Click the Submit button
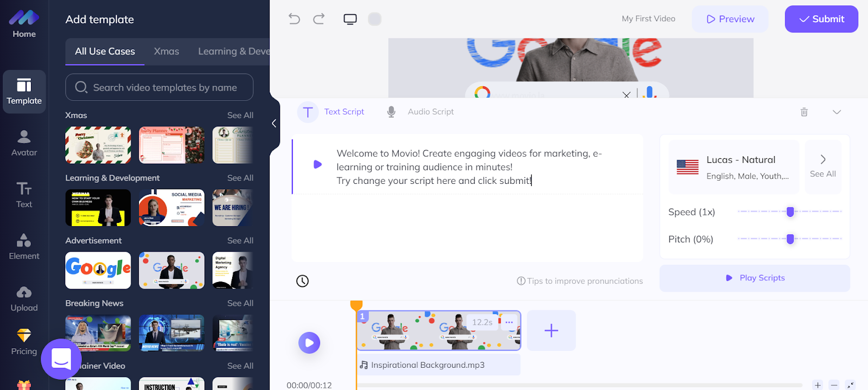 821,19
